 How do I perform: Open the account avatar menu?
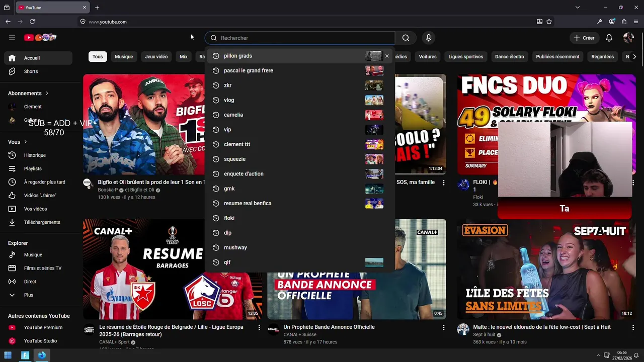pyautogui.click(x=628, y=38)
